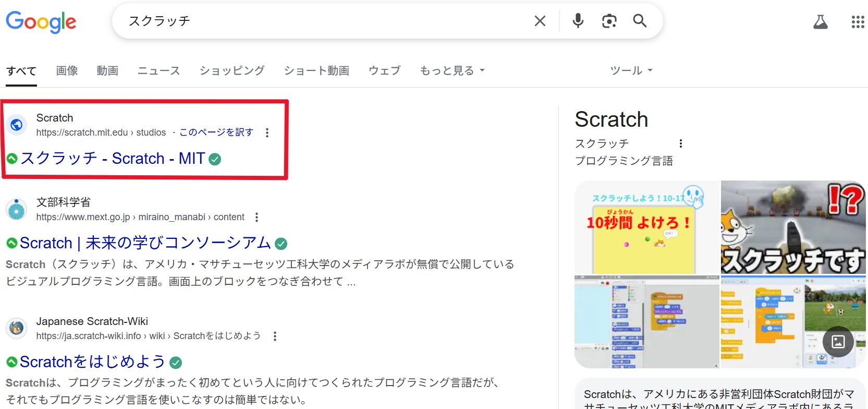Click verified checkmark after 未来の学びコンソーシアム
The image size is (868, 409).
click(x=281, y=244)
